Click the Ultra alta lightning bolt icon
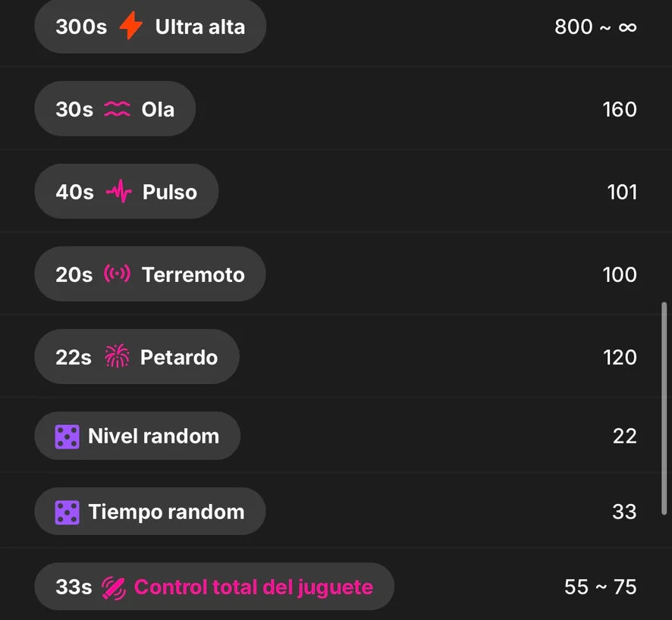 pyautogui.click(x=131, y=27)
